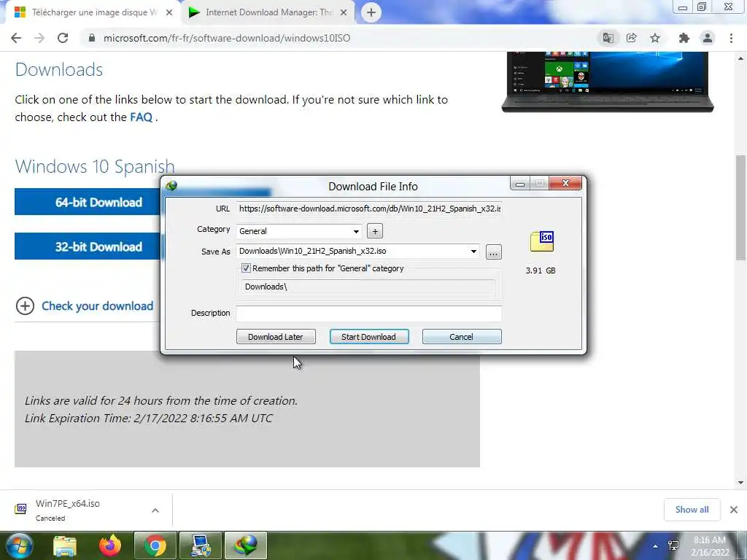747x560 pixels.
Task: Minimize the Download File Info dialog
Action: pos(519,183)
